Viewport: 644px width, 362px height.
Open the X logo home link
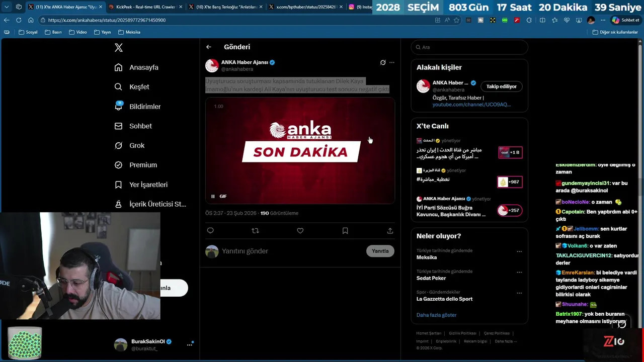(x=119, y=48)
